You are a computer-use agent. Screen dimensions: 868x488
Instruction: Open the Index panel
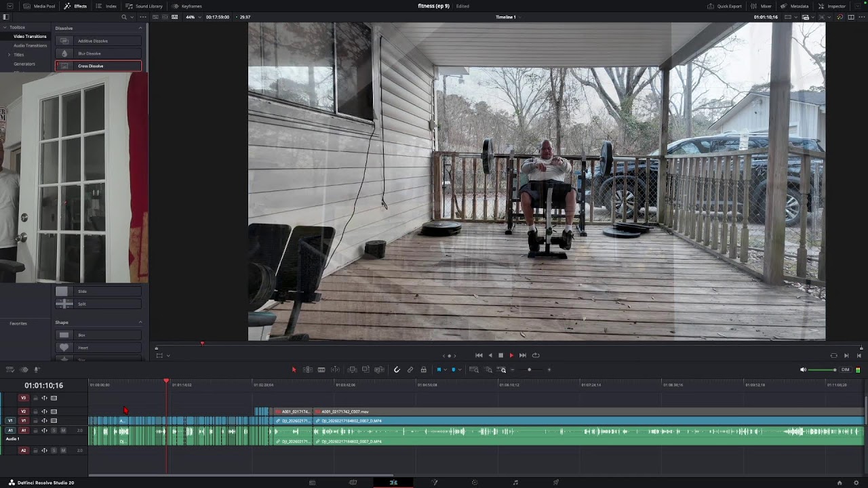point(106,6)
